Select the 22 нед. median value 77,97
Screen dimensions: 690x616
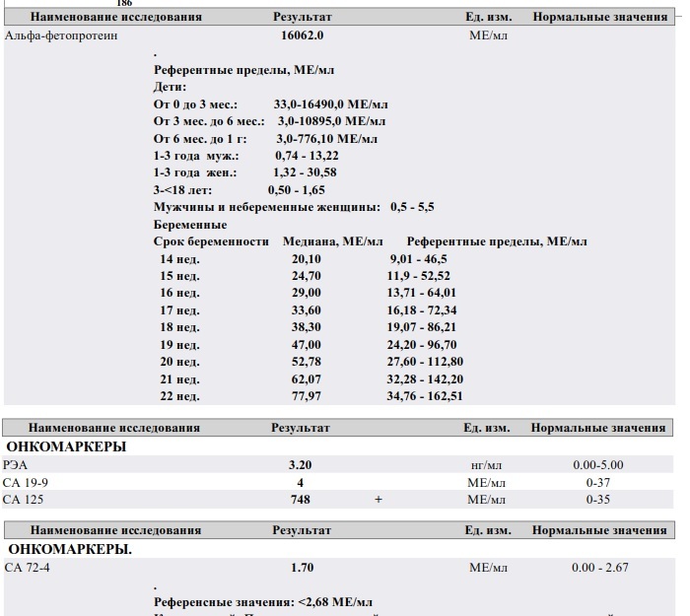coord(307,396)
